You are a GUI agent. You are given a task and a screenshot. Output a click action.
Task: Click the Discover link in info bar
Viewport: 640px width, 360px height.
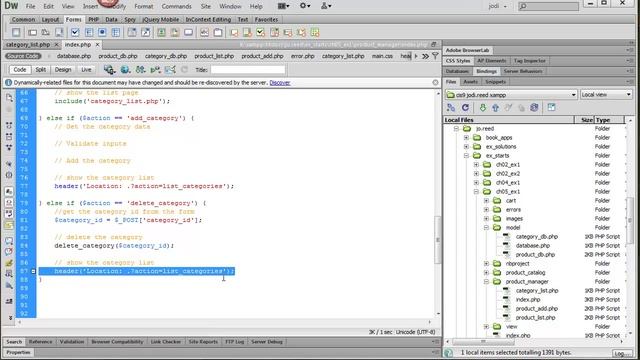coord(280,82)
